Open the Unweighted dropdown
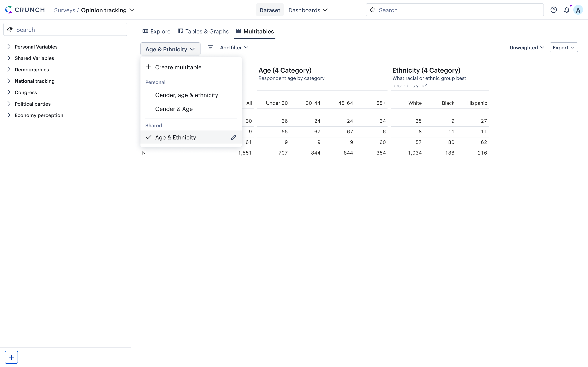This screenshot has height=367, width=588. 527,48
